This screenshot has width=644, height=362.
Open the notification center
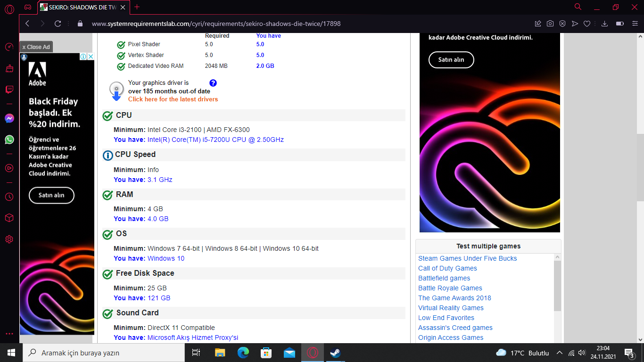[x=629, y=353]
